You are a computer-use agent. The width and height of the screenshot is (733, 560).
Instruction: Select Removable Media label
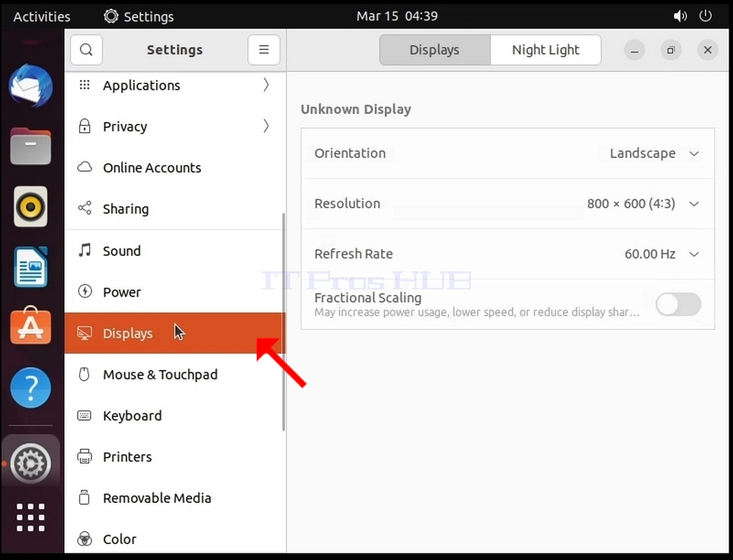point(157,498)
